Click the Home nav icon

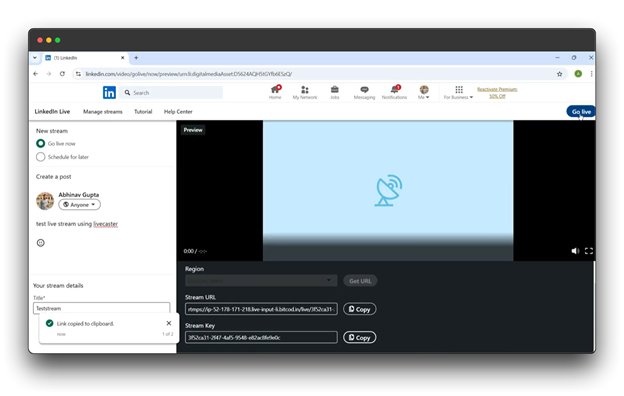pyautogui.click(x=275, y=92)
